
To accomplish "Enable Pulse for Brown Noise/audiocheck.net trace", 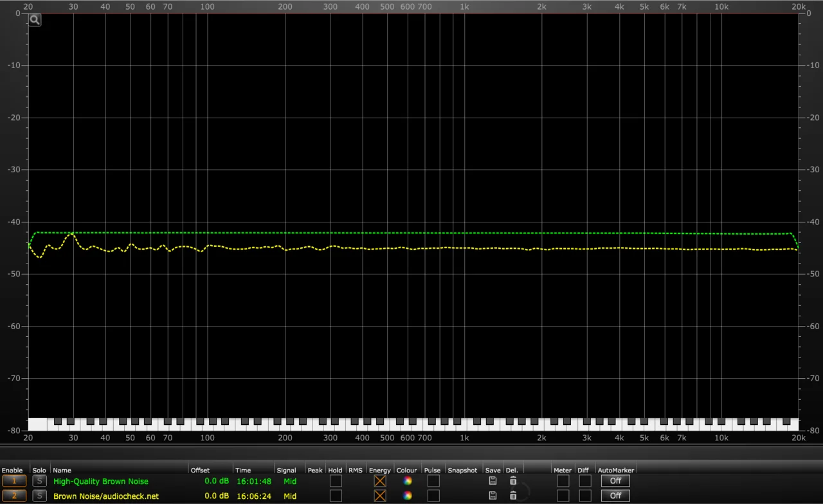I will pos(433,496).
